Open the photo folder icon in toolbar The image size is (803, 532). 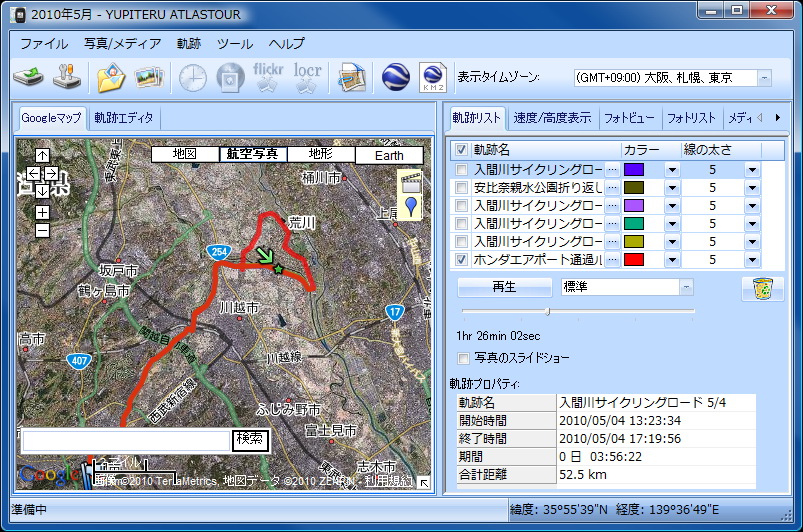coord(111,77)
